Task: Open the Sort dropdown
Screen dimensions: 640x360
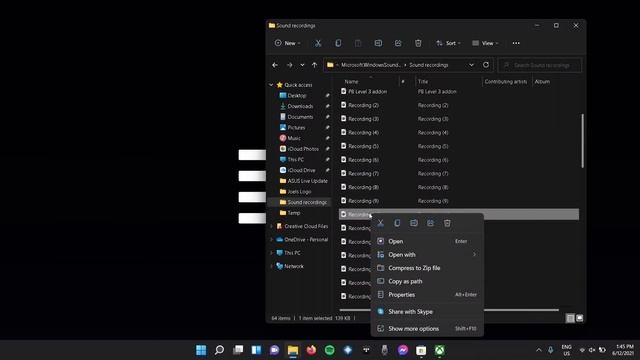Action: click(448, 43)
